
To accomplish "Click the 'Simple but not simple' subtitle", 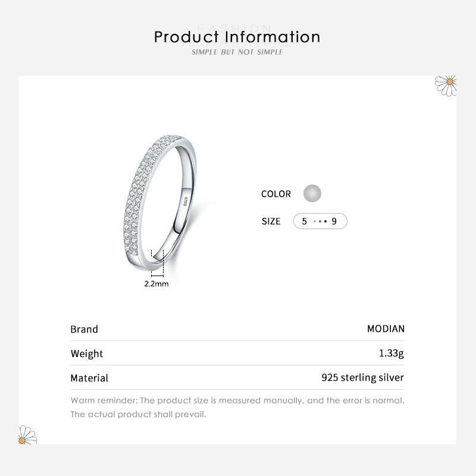I will (x=237, y=52).
